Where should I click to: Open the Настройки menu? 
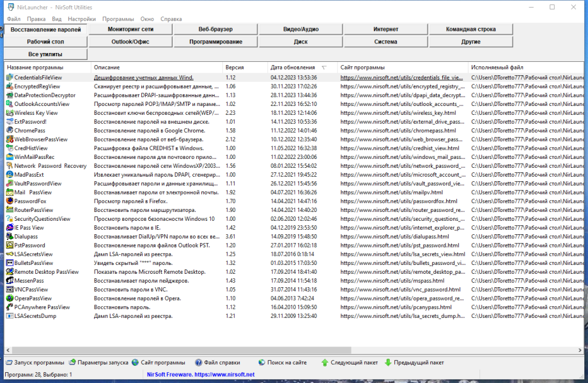pyautogui.click(x=82, y=19)
